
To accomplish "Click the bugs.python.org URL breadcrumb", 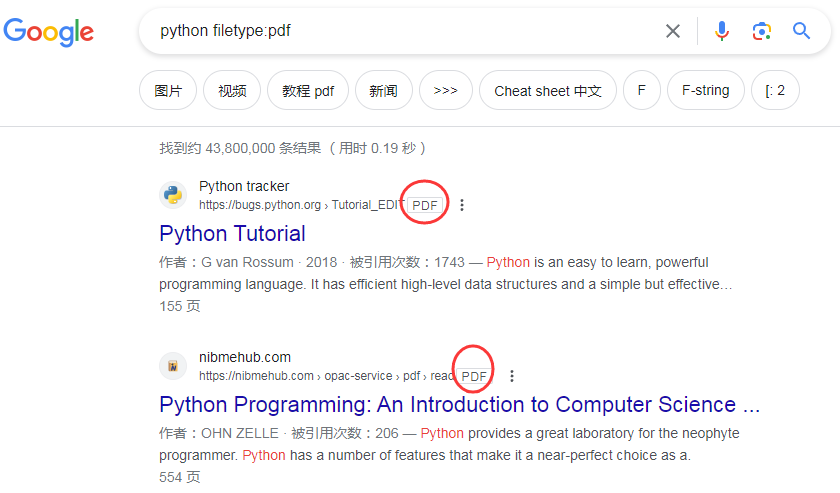I will pyautogui.click(x=300, y=205).
